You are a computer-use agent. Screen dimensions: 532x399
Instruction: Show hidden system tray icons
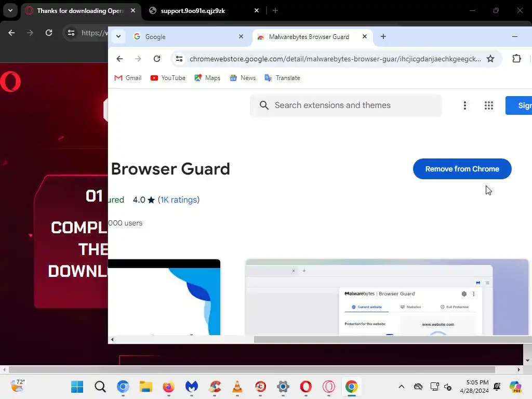coord(402,387)
